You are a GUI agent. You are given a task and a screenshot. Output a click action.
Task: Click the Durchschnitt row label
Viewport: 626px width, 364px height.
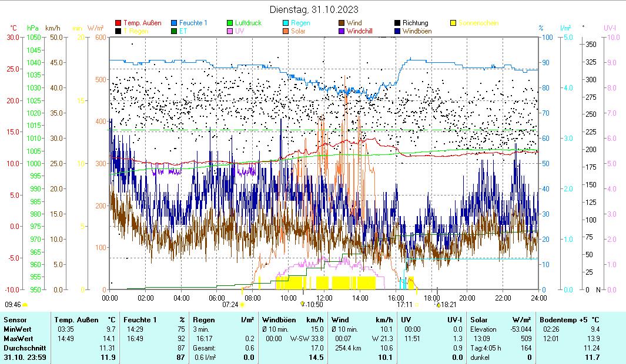click(x=25, y=348)
